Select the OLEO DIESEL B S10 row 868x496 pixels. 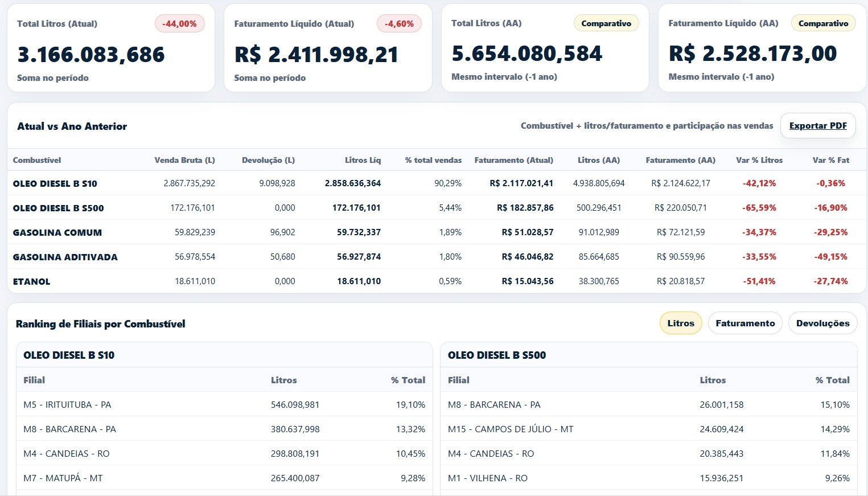click(x=55, y=183)
